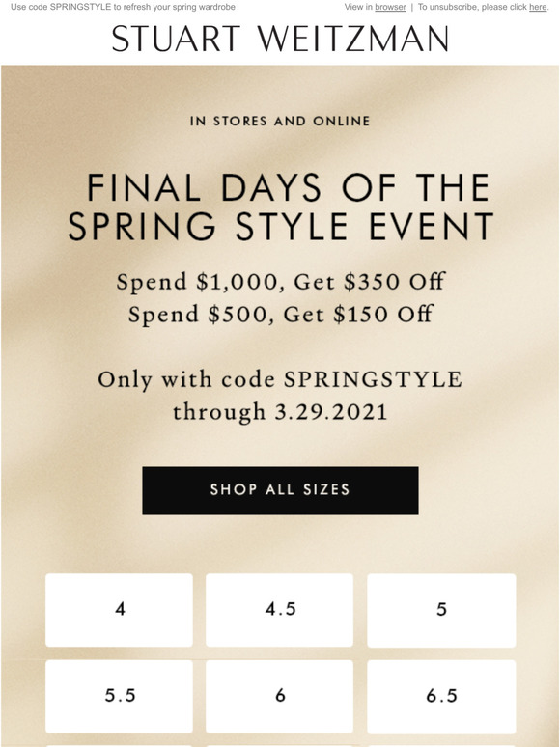Click the Stuart Weitzman logo header

pyautogui.click(x=280, y=39)
